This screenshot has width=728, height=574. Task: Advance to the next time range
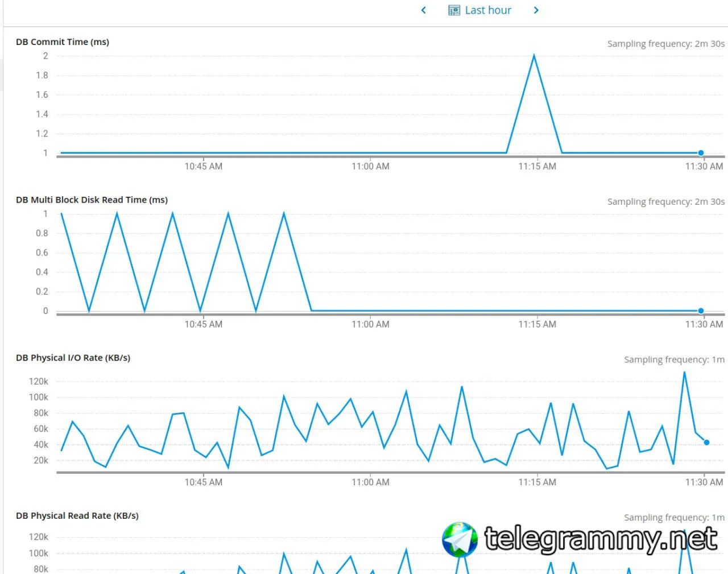click(536, 10)
